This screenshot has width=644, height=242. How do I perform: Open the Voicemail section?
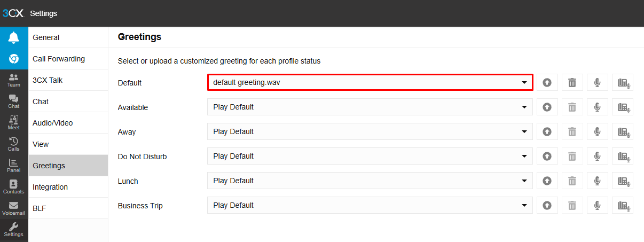[14, 208]
